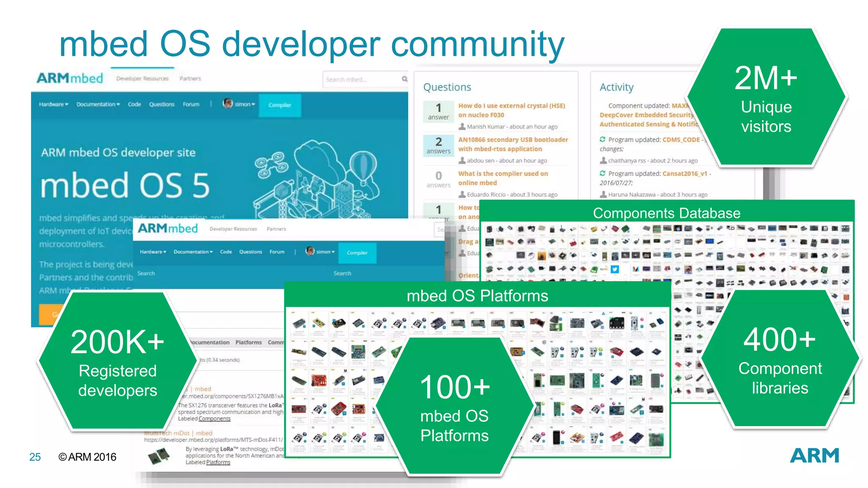Click the ARMmbed logo in the overlapping front window
The height and width of the screenshot is (488, 868).
pos(168,228)
